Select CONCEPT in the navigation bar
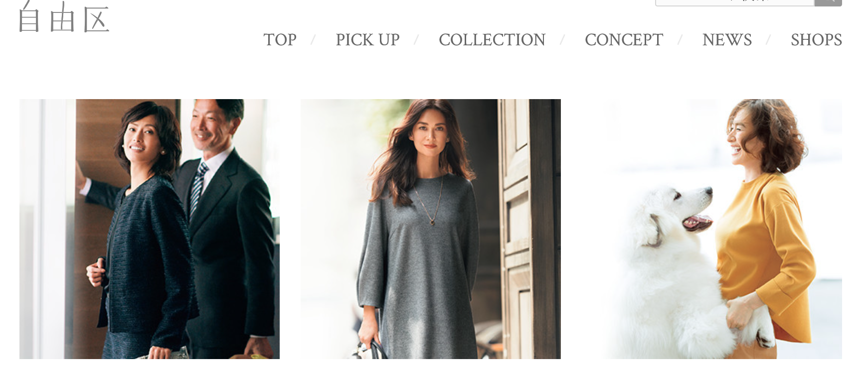868x378 pixels. 624,40
